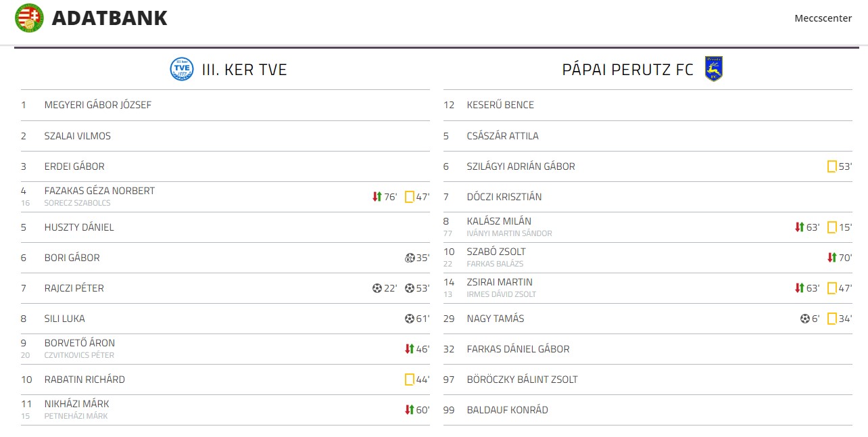Click Szilágyi Adrián Gábor's yellow card icon
The height and width of the screenshot is (437, 868).
(831, 166)
